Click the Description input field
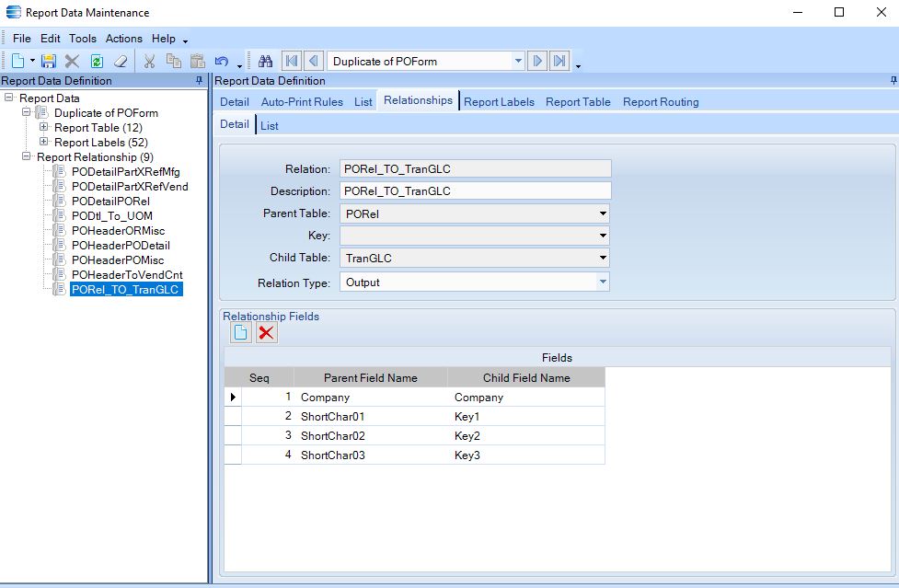Viewport: 899px width, 588px height. [x=476, y=190]
